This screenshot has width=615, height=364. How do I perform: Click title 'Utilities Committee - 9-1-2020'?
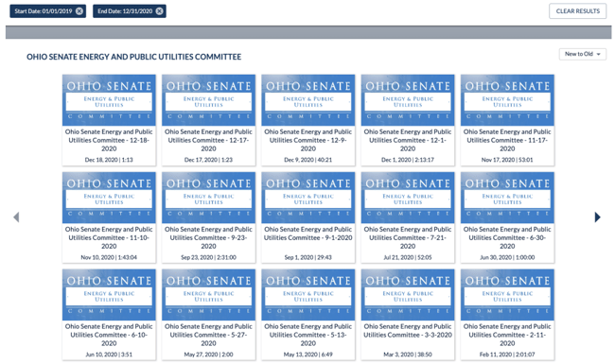tap(308, 238)
